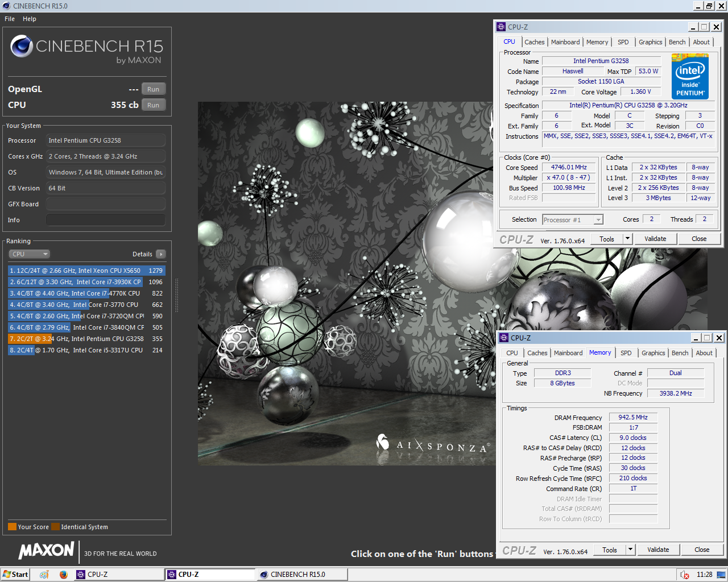Switch to Bench tab in lower CPU-Z

pos(680,353)
